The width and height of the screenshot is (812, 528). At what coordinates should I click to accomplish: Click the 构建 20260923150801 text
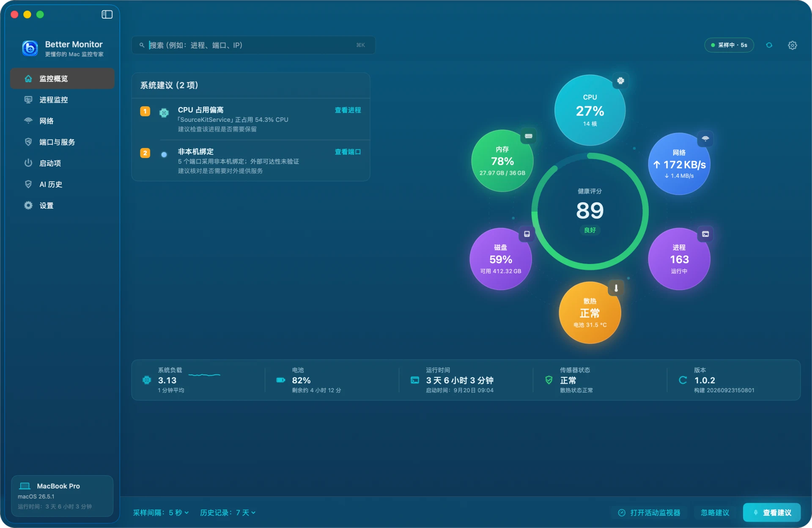724,390
